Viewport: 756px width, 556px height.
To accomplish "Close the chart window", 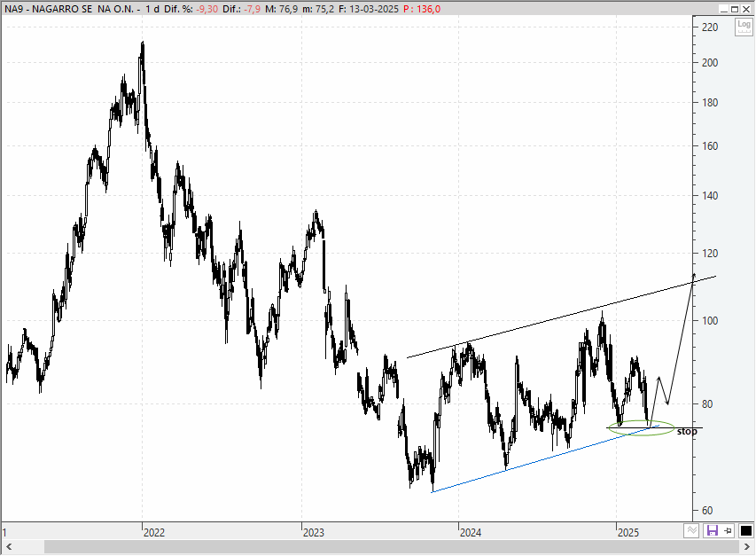I will pyautogui.click(x=745, y=9).
